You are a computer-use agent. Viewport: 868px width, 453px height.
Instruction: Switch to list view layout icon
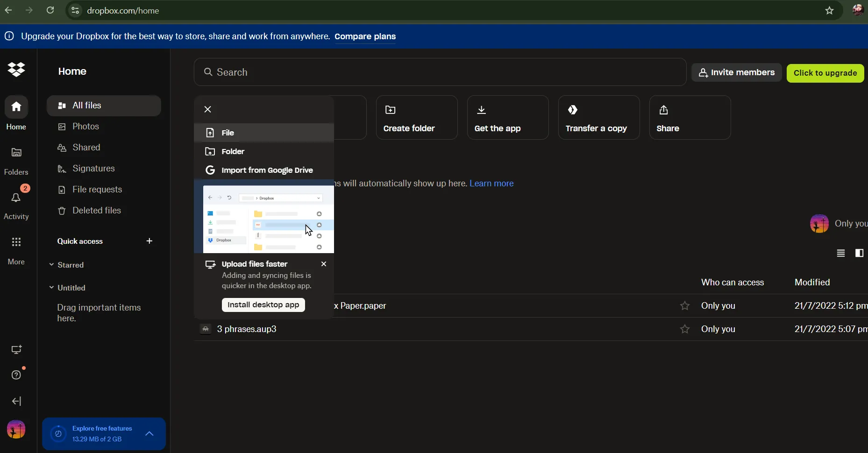point(841,253)
